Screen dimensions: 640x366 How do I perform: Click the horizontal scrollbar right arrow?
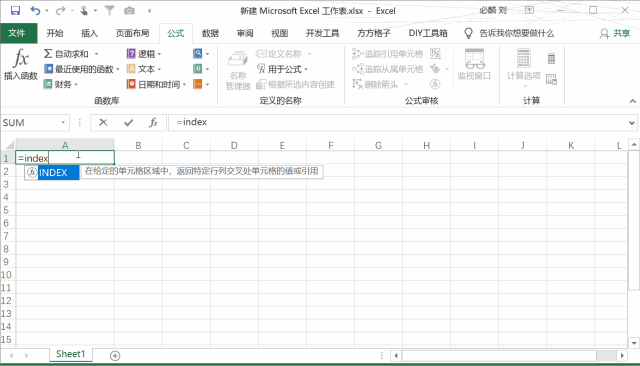pyautogui.click(x=622, y=356)
